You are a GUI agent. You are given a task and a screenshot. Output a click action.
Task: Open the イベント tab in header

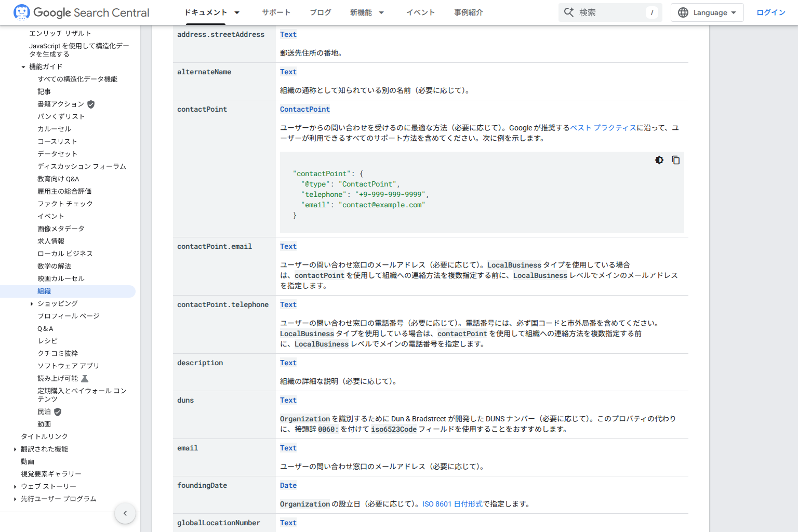click(x=420, y=12)
